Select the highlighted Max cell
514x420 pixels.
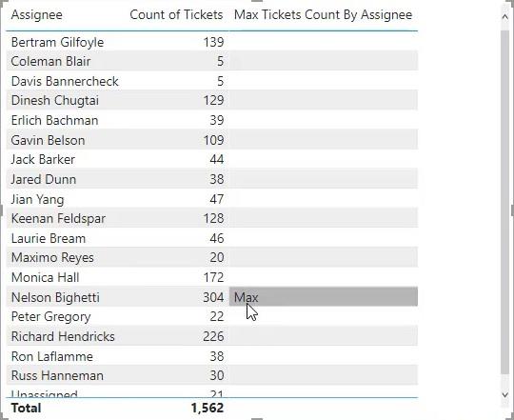click(324, 297)
